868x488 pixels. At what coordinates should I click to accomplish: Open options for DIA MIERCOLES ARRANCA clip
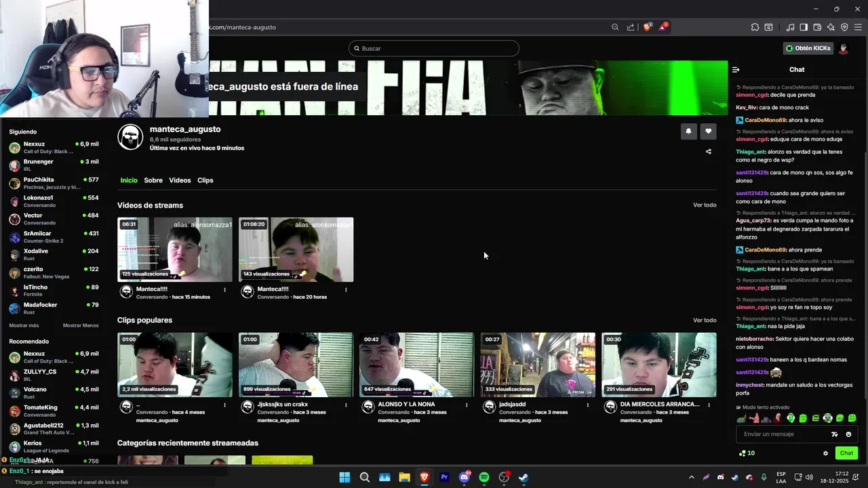pos(709,405)
